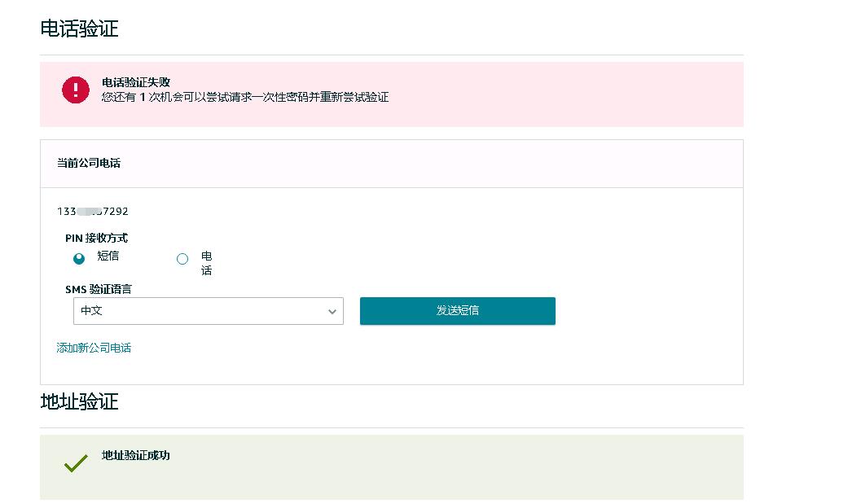Image resolution: width=848 pixels, height=504 pixels.
Task: Click the 地址验证 section heading
Action: [80, 401]
